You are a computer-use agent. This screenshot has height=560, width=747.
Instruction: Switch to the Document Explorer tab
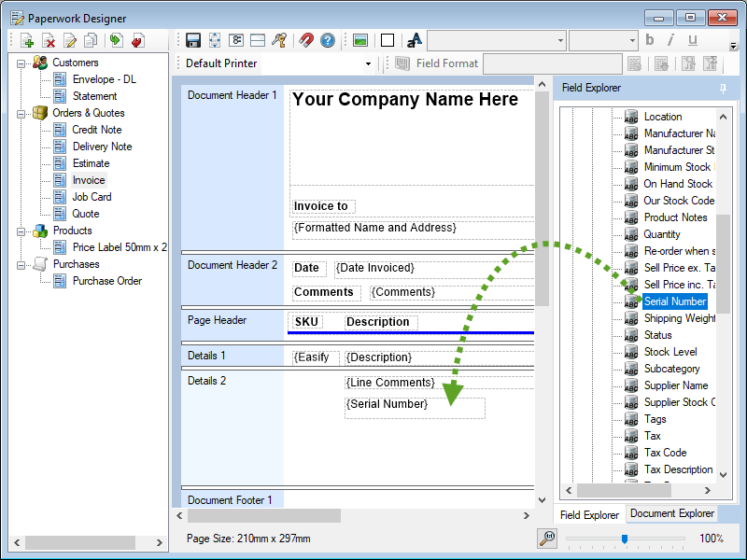(671, 513)
